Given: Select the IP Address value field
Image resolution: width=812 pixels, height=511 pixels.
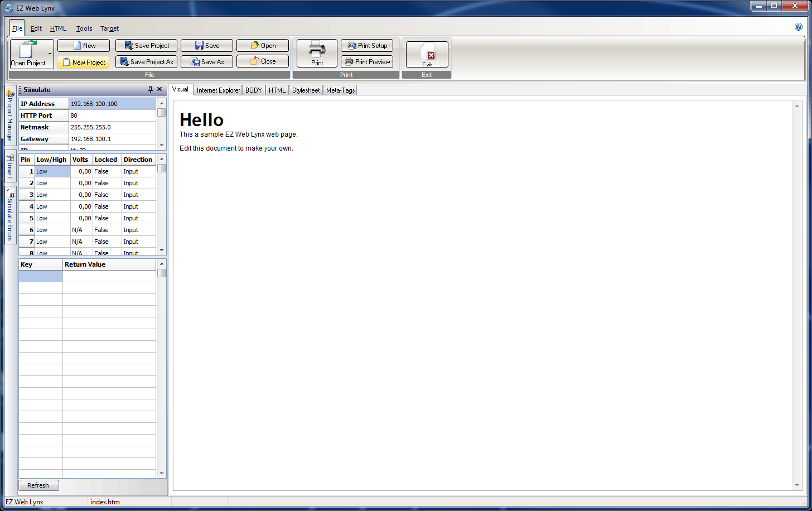Looking at the screenshot, I should point(112,104).
